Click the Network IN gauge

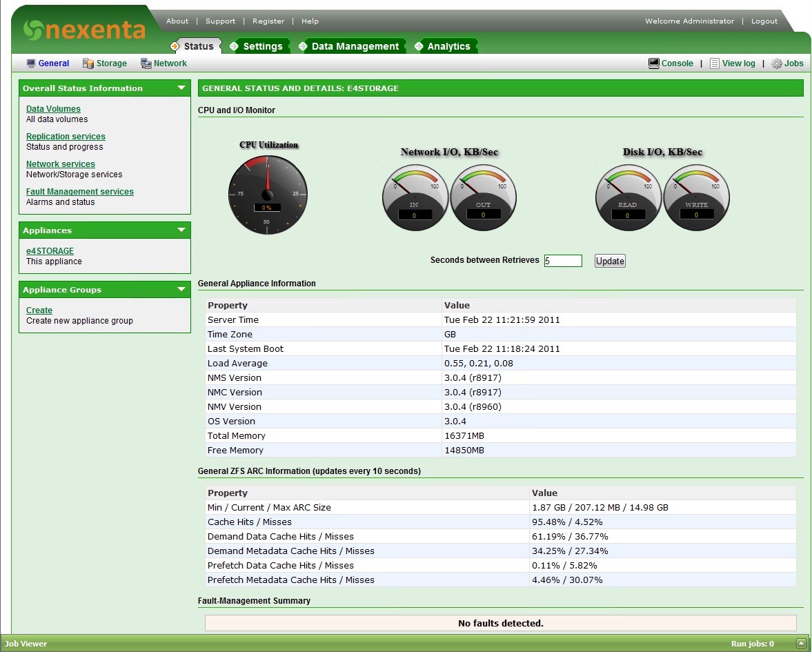click(x=415, y=197)
